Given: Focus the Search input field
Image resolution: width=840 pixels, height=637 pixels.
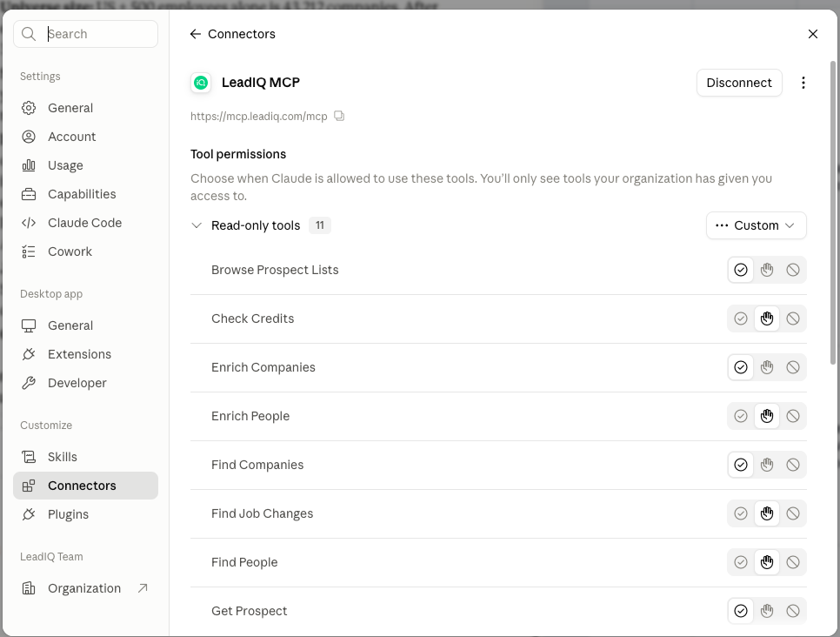Looking at the screenshot, I should coord(86,34).
